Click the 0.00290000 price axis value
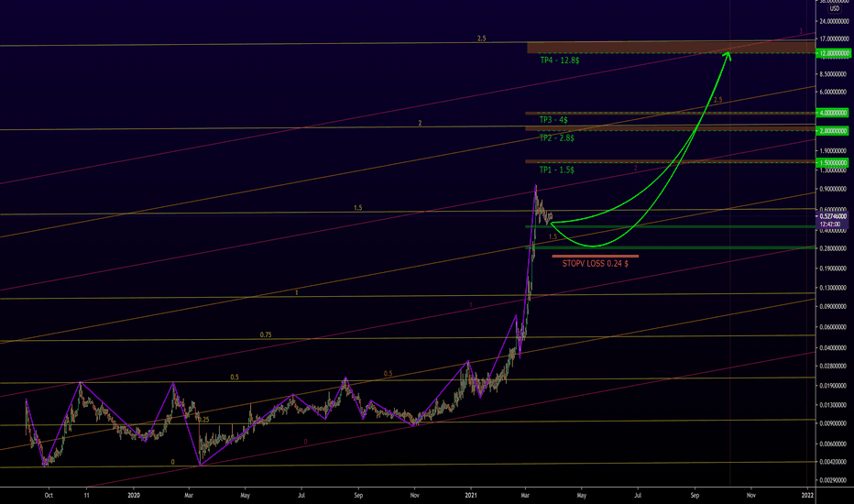The height and width of the screenshot is (504, 854). 834,480
